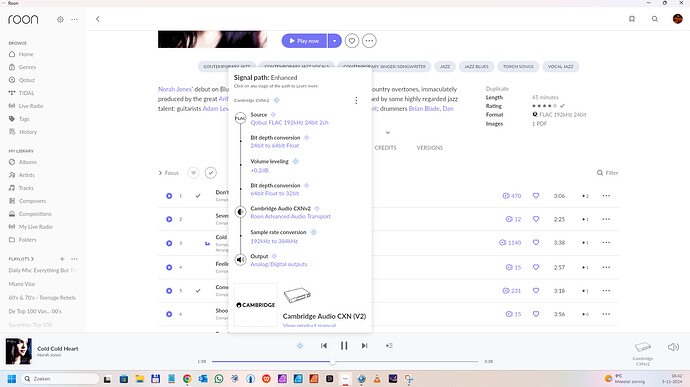Click the Play now button
The height and width of the screenshot is (387, 690).
pyautogui.click(x=304, y=41)
